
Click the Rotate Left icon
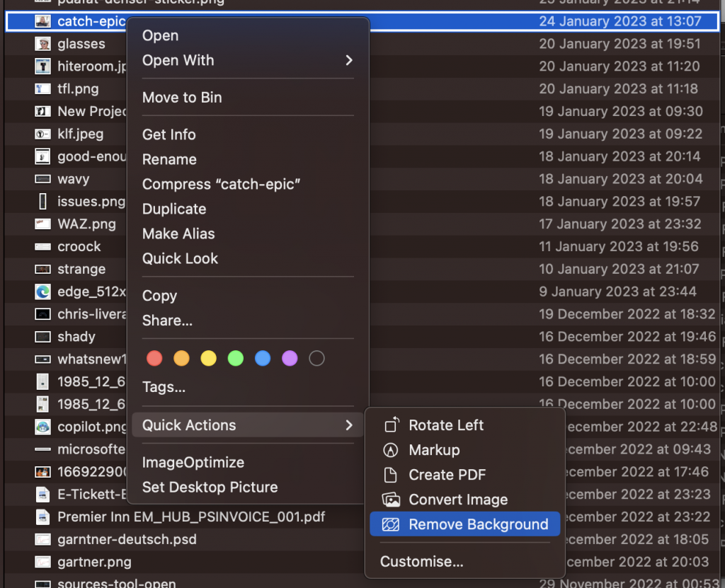pos(391,425)
